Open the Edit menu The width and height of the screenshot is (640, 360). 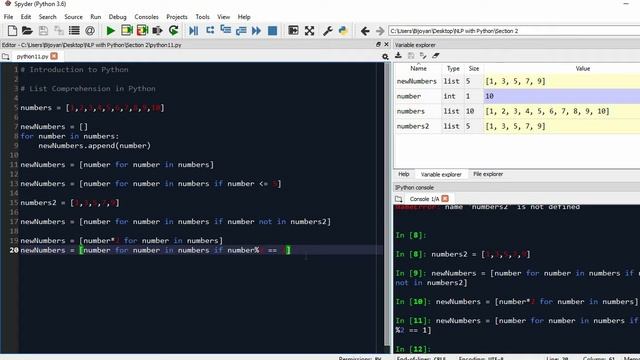[26, 17]
